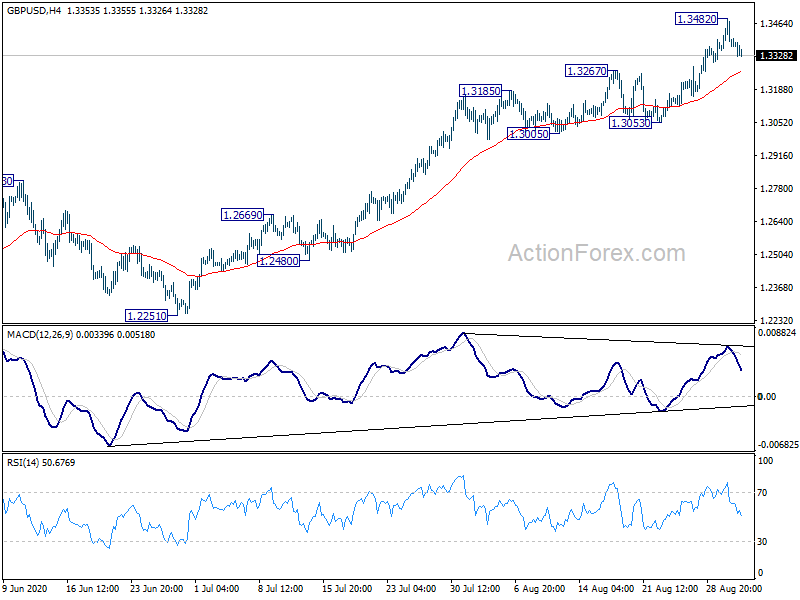Image resolution: width=800 pixels, height=600 pixels.
Task: Click the 1.30050 price low label
Action: coord(529,134)
